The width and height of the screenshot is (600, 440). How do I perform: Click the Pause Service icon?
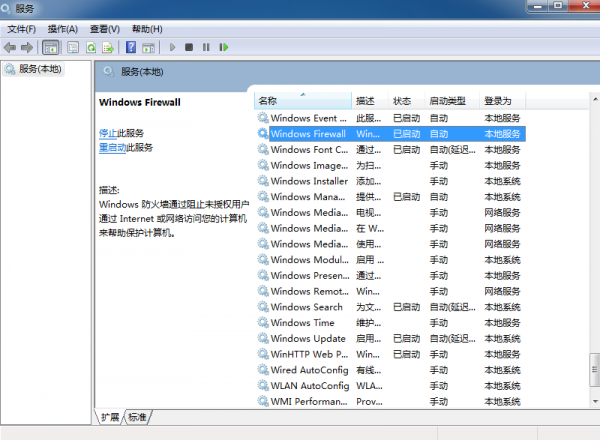click(206, 47)
